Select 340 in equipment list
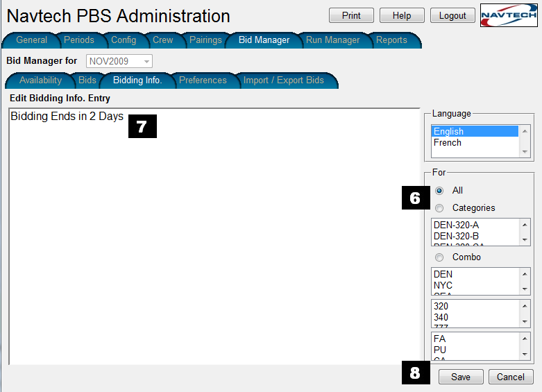This screenshot has height=392, width=542. click(475, 317)
